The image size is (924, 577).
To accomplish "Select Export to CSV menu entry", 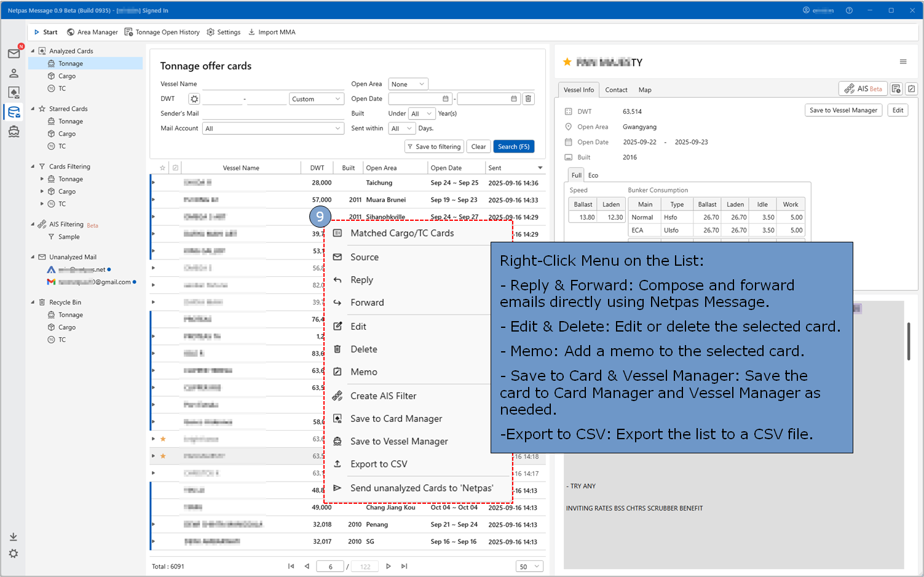I will (x=379, y=464).
